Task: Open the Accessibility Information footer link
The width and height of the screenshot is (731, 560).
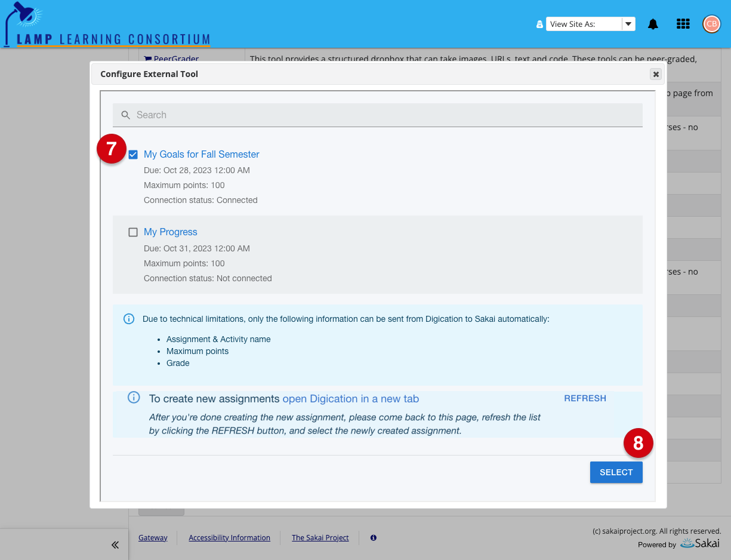Action: point(230,538)
